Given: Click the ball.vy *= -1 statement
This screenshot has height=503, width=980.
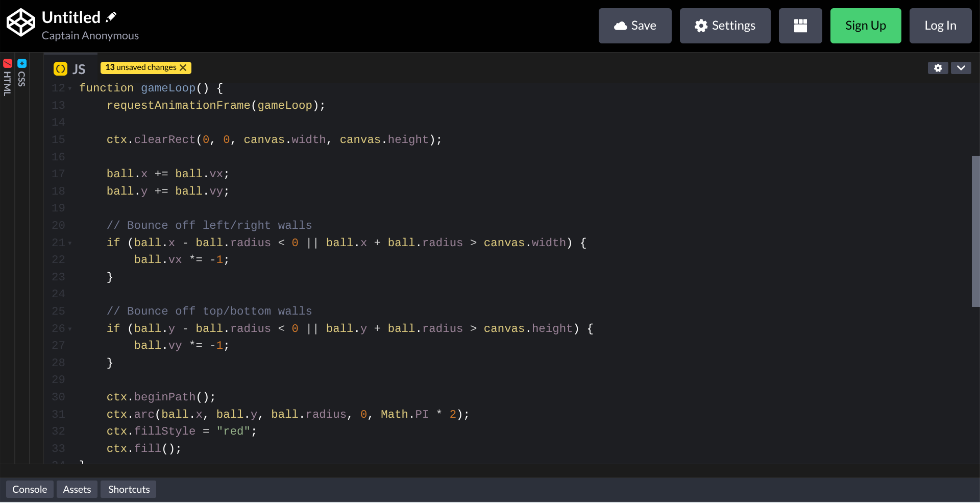Looking at the screenshot, I should [x=182, y=345].
